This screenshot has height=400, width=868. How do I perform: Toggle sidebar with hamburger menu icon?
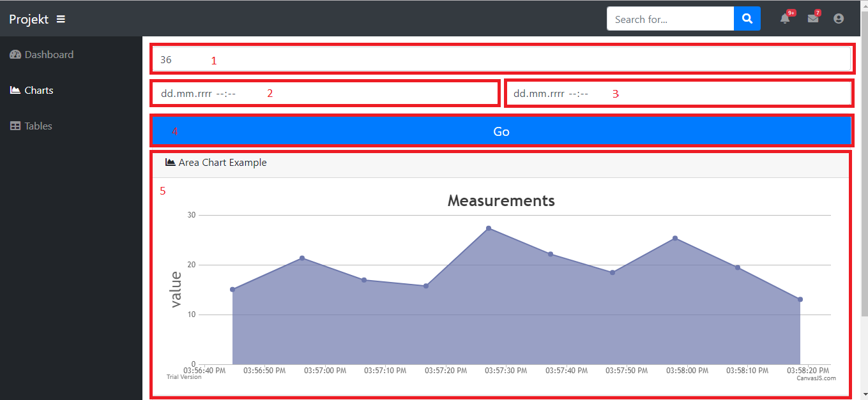coord(61,19)
